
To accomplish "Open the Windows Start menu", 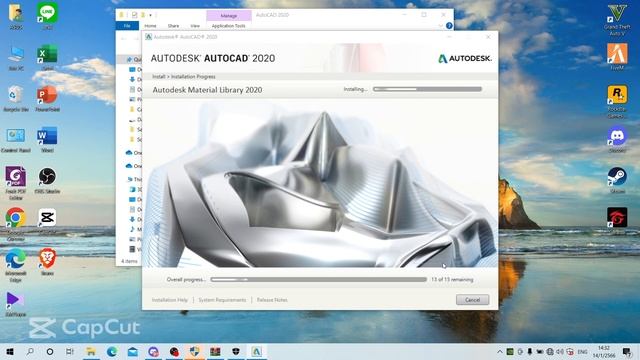I will click(x=10, y=351).
